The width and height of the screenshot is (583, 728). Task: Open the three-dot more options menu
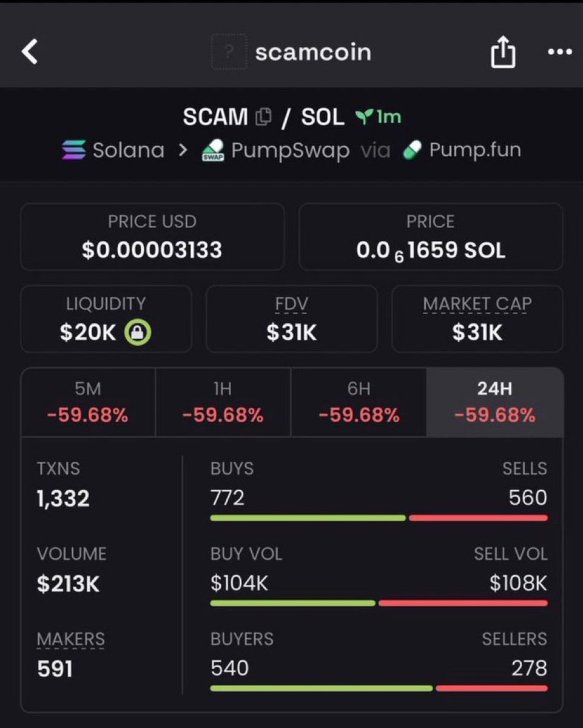click(559, 53)
